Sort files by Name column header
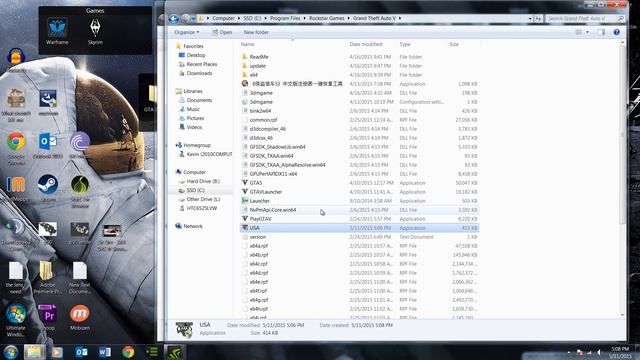 [247, 44]
